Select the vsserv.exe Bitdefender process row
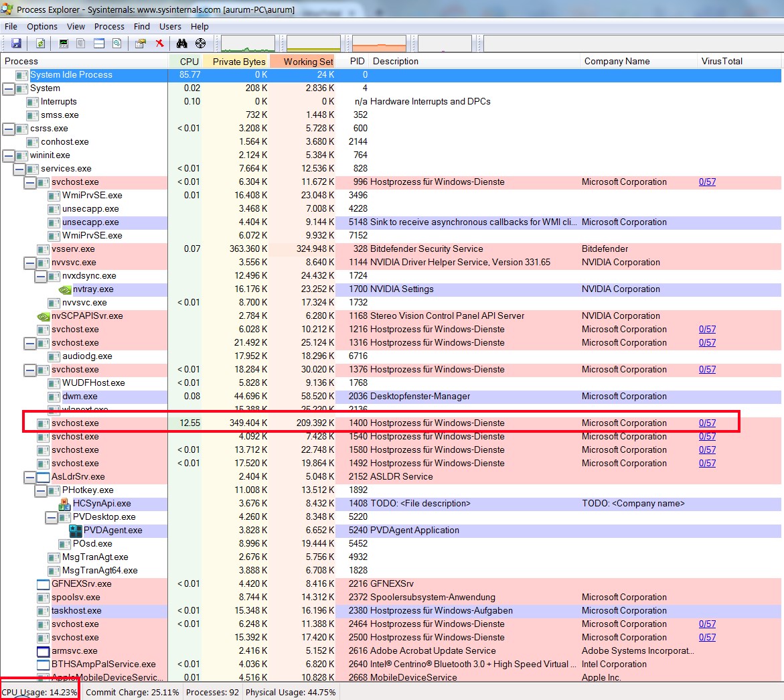This screenshot has width=784, height=700. point(390,249)
